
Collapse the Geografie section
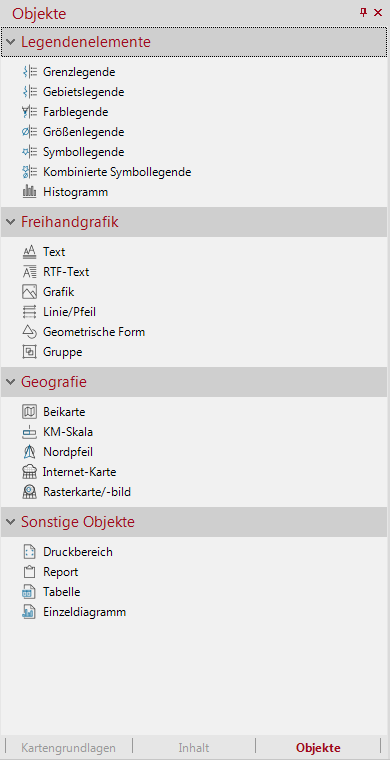tap(10, 382)
